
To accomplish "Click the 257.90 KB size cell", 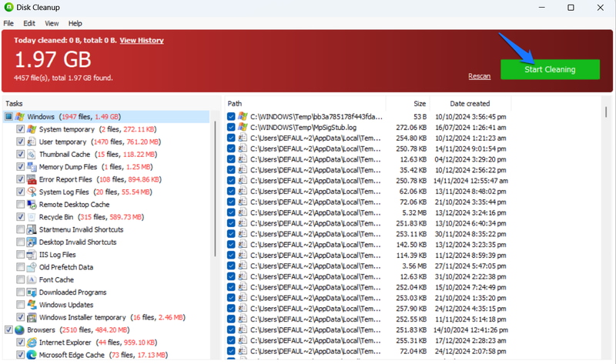I will click(411, 309).
